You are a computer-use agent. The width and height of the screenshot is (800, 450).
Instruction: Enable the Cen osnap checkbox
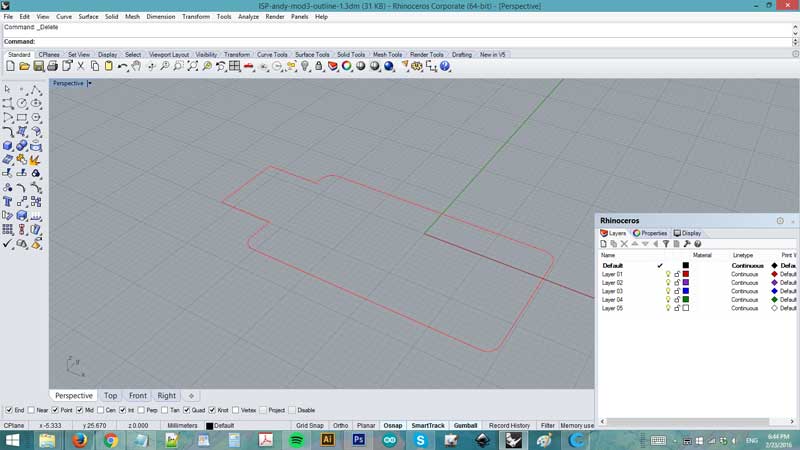pos(101,410)
